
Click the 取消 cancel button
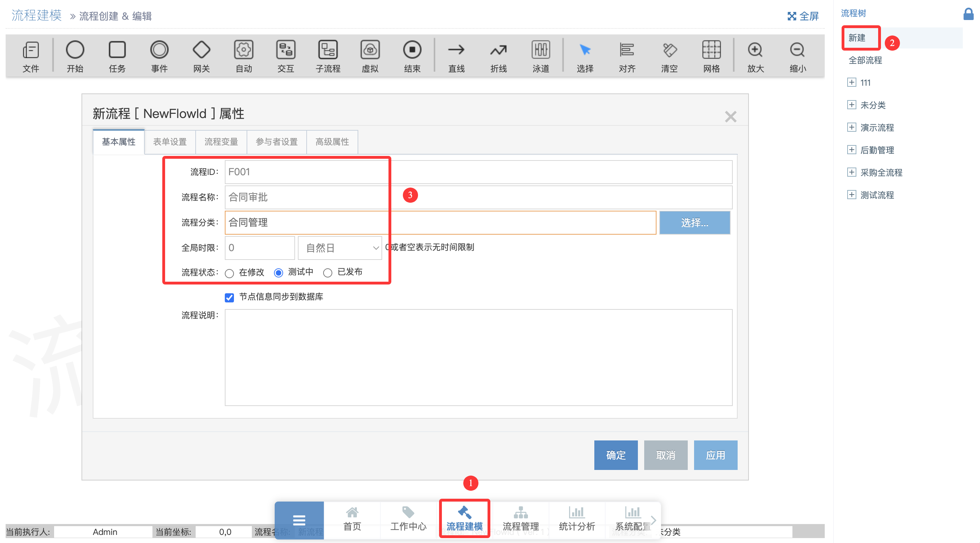[666, 455]
